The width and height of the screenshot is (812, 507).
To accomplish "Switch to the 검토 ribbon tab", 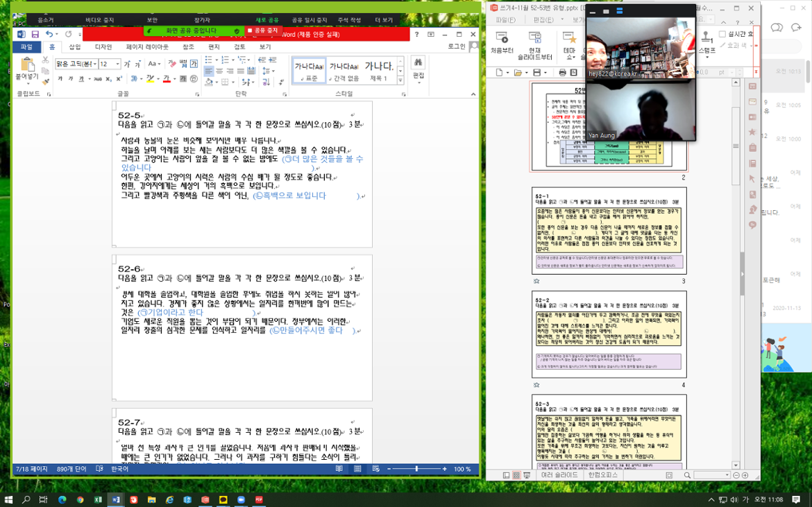I will 239,46.
